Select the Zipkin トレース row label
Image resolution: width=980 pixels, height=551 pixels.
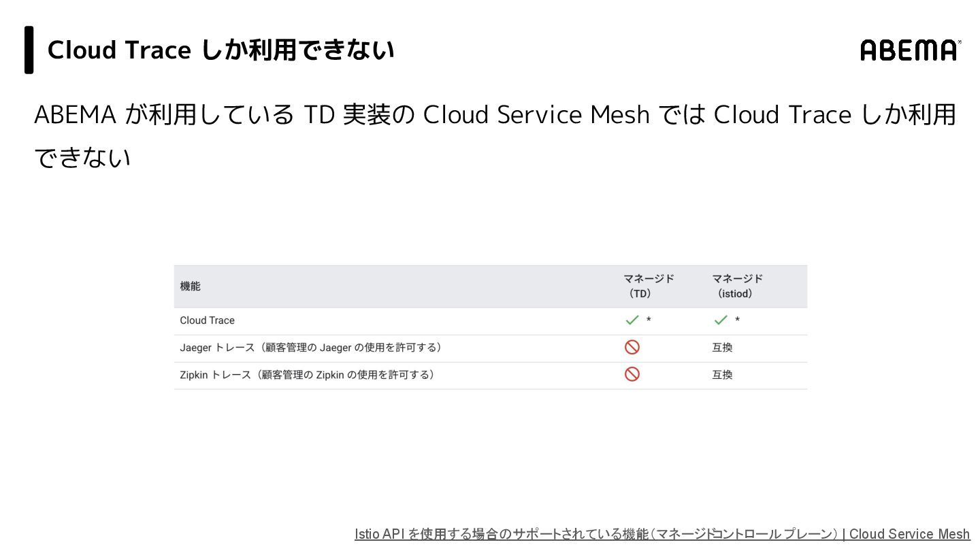pos(307,375)
